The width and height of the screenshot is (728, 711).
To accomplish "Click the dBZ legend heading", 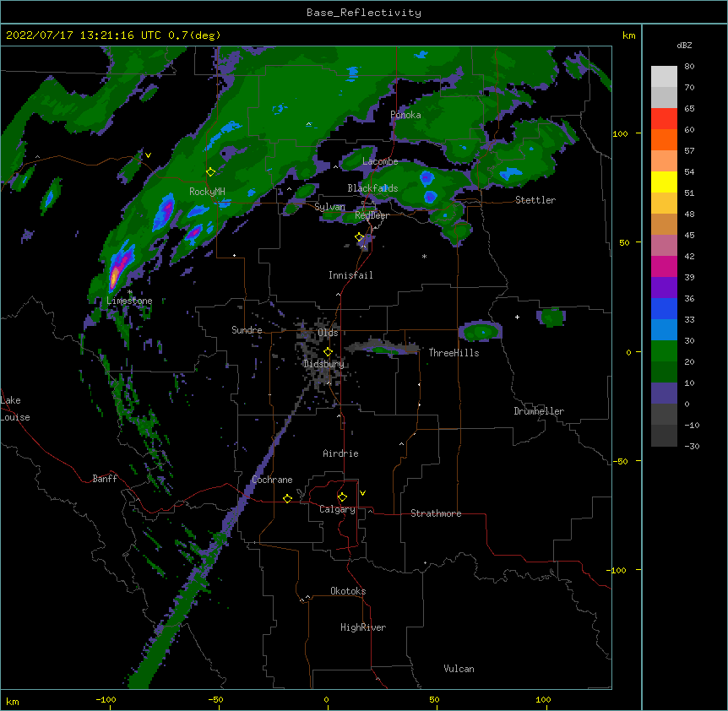I will click(684, 45).
